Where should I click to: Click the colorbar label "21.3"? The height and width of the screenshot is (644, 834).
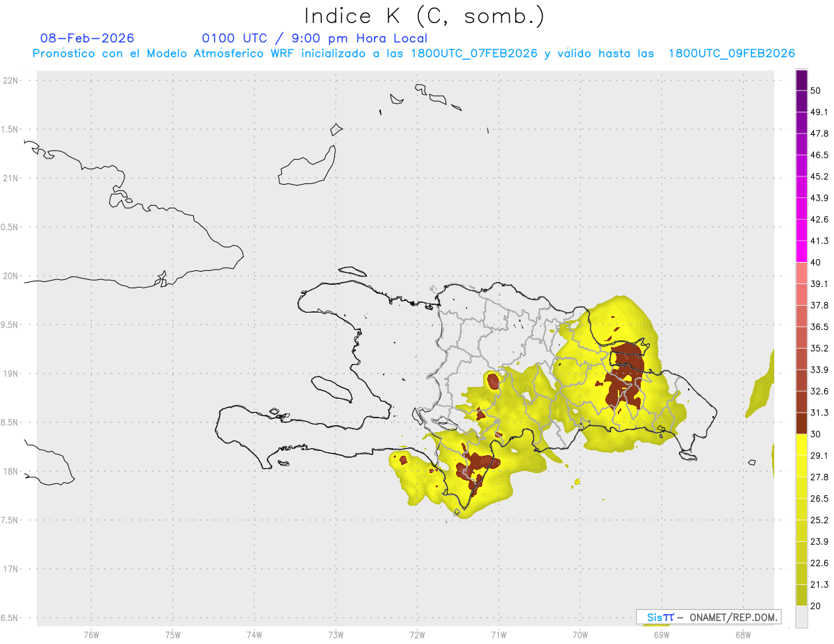coord(819,584)
